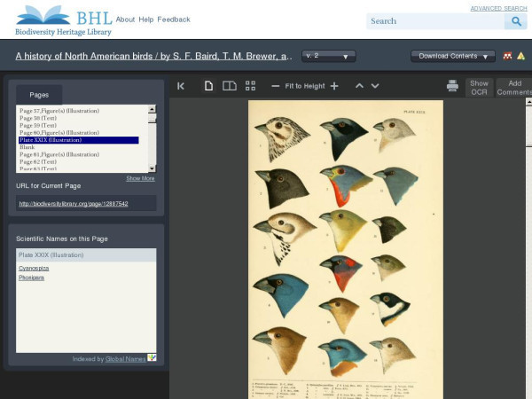Viewport: 532px width, 399px height.
Task: Switch to thumbnail grid view
Action: [x=250, y=86]
